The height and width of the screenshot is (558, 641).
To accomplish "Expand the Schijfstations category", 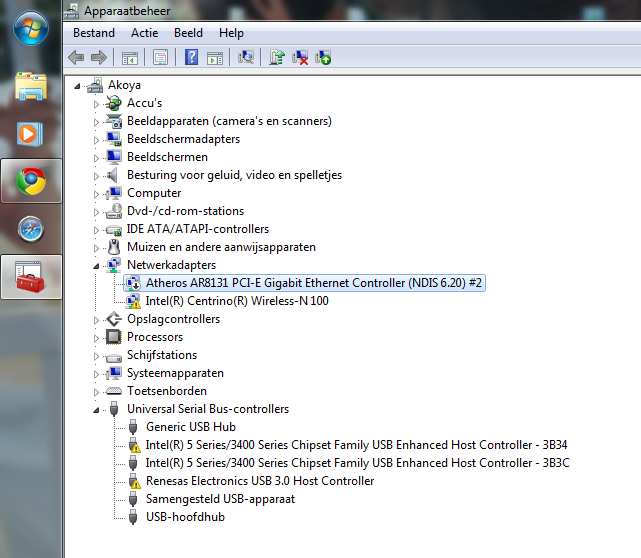I will pyautogui.click(x=96, y=356).
